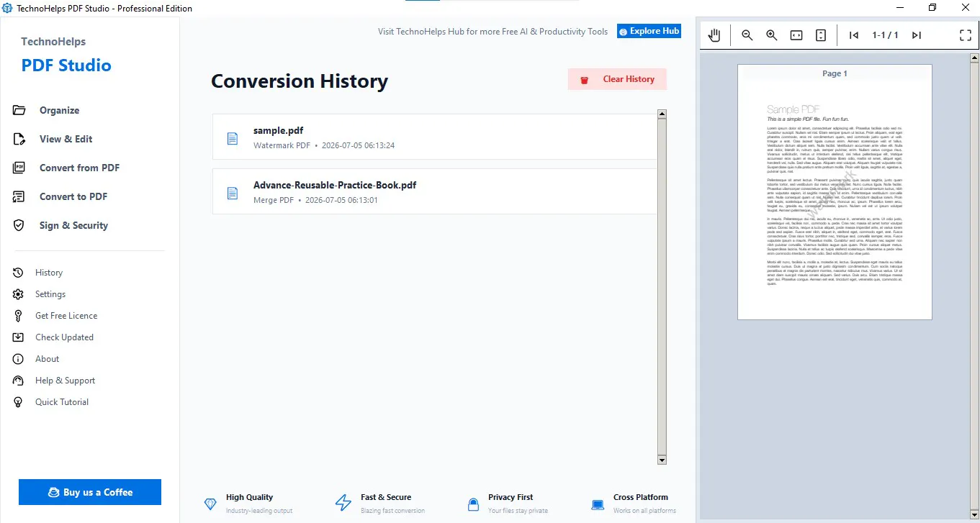Click the Page 1 preview thumbnail
Image resolution: width=980 pixels, height=523 pixels.
(835, 192)
